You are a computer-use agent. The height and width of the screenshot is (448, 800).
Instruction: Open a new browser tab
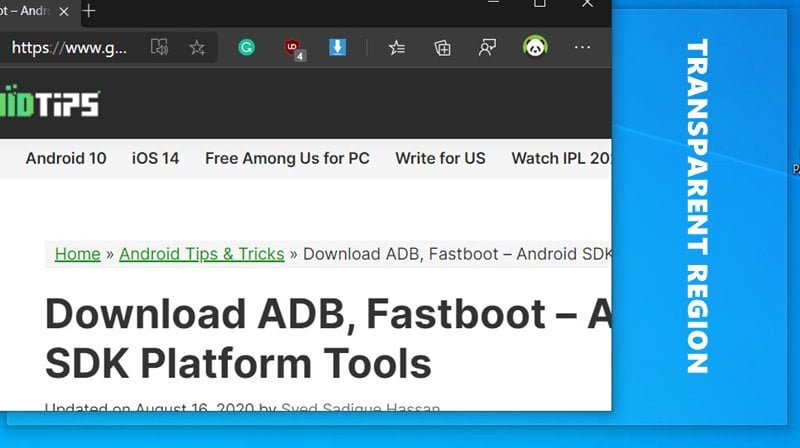(x=89, y=11)
